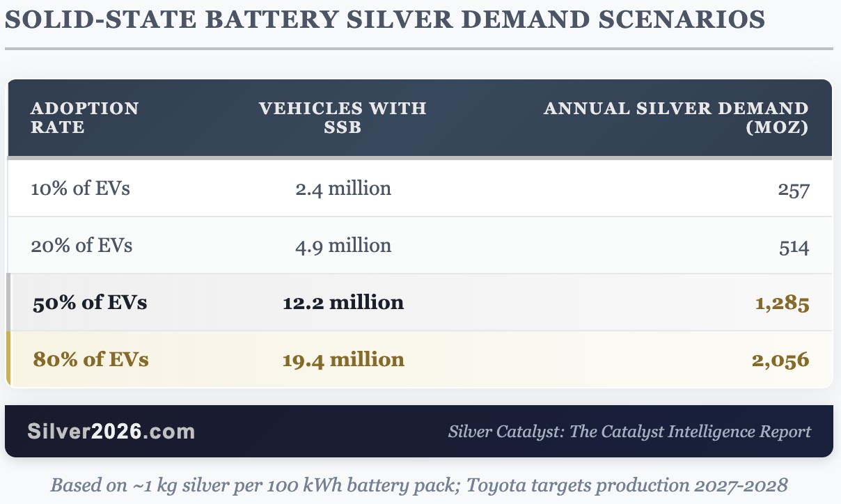Click the Silver Catalyst report caption text
The height and width of the screenshot is (504, 841).
tap(629, 432)
